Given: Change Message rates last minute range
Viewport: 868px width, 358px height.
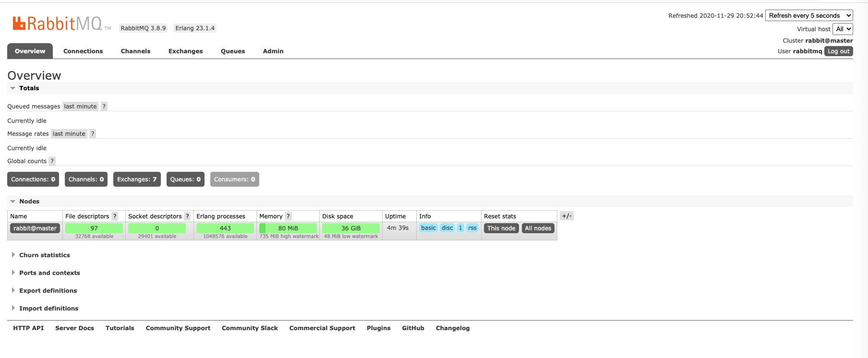Looking at the screenshot, I should coord(69,134).
